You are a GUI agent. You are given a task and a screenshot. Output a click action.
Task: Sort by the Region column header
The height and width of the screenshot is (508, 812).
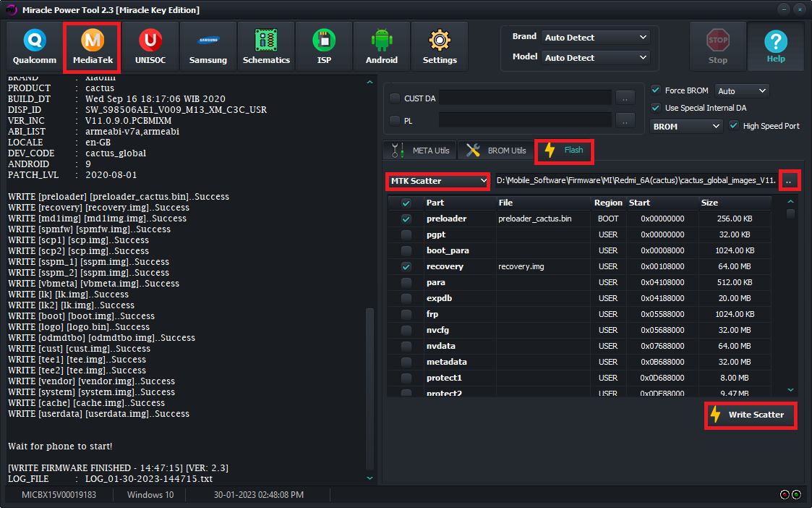[x=608, y=203]
